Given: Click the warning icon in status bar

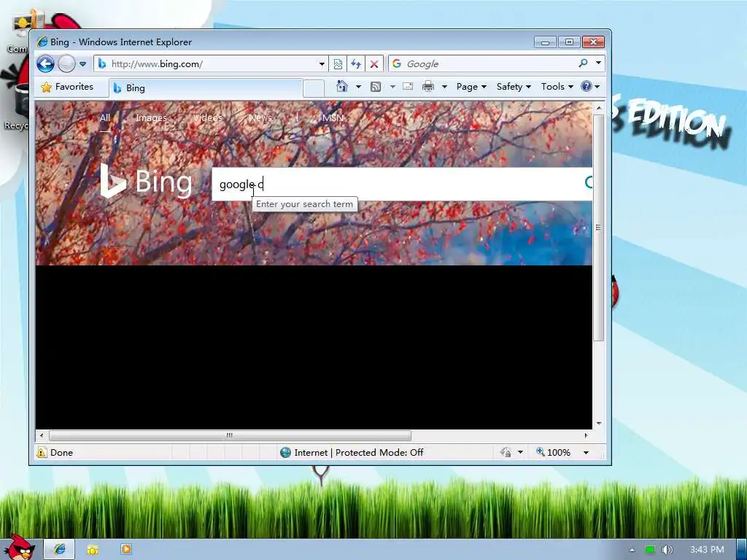Looking at the screenshot, I should coord(42,452).
